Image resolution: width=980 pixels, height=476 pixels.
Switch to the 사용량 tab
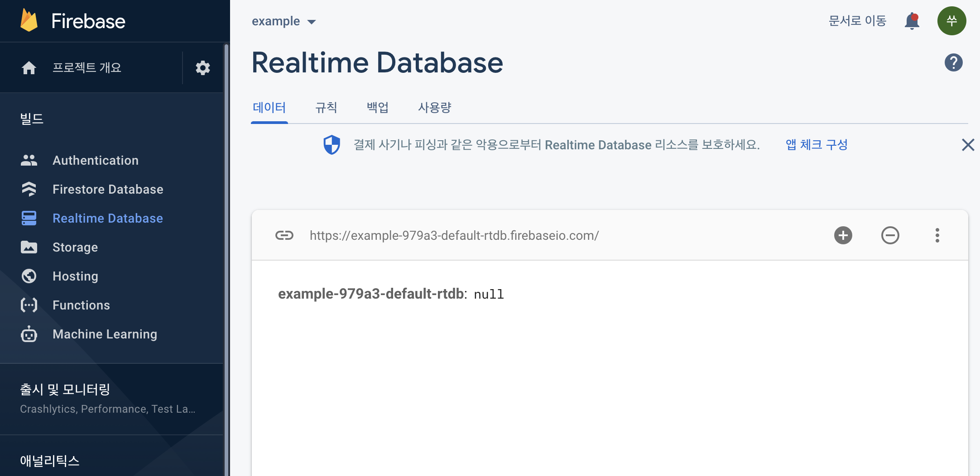click(434, 108)
